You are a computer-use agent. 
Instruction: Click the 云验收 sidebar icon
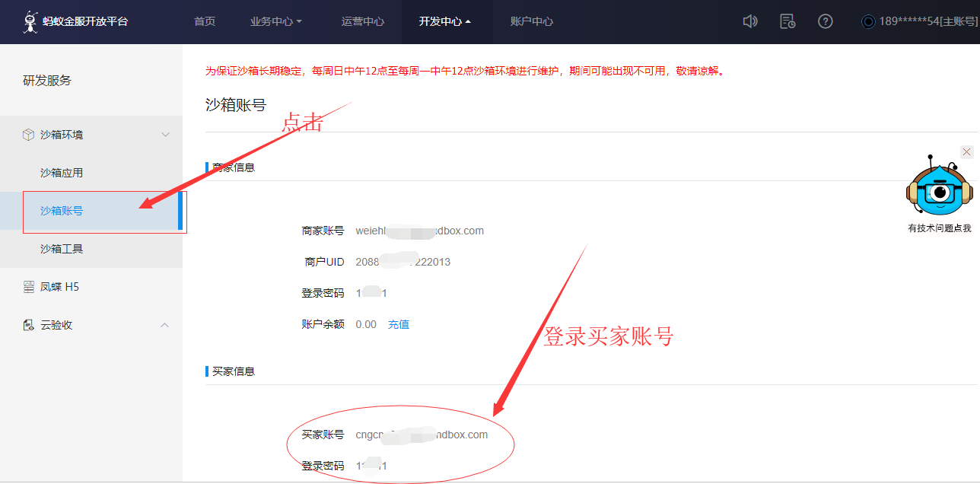coord(28,325)
